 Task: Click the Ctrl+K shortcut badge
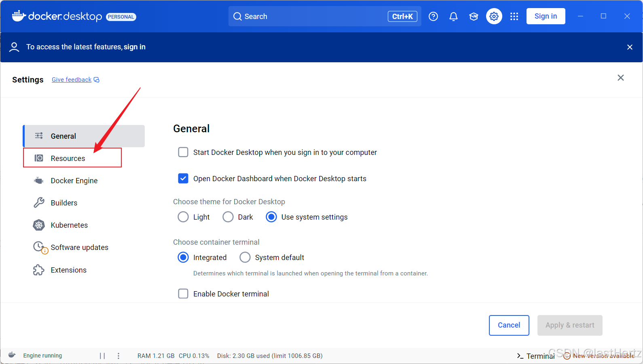[402, 16]
